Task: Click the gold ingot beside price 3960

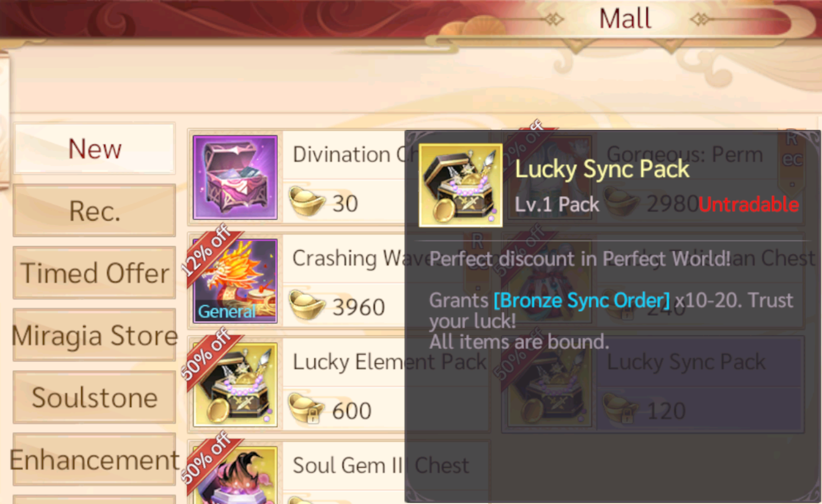Action: [307, 306]
